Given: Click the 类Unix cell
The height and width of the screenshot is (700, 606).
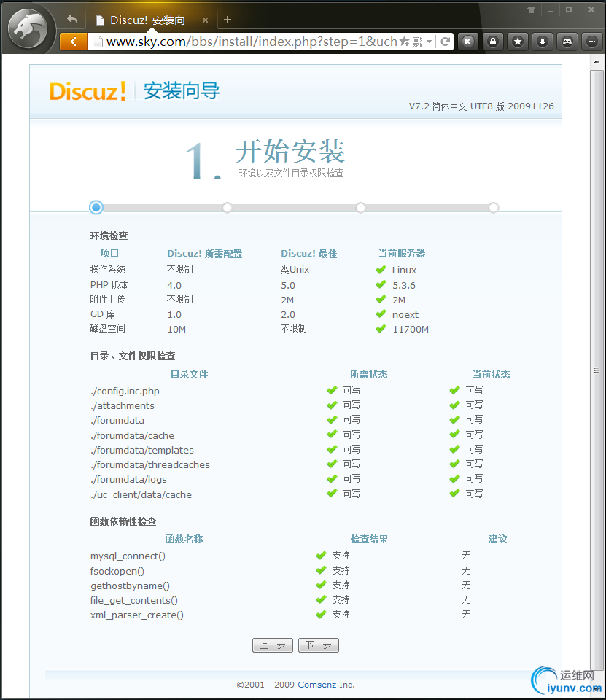Looking at the screenshot, I should coord(295,270).
